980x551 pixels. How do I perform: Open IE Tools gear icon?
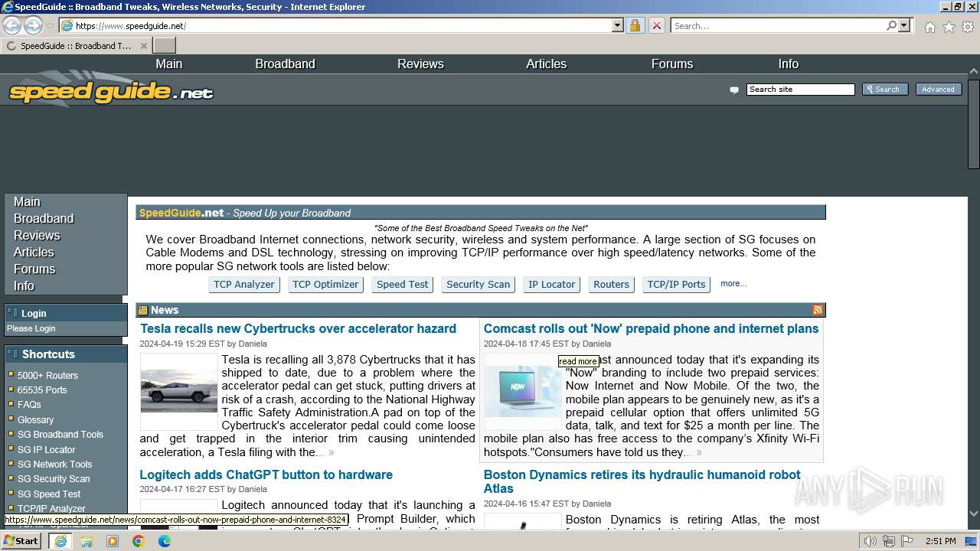968,27
